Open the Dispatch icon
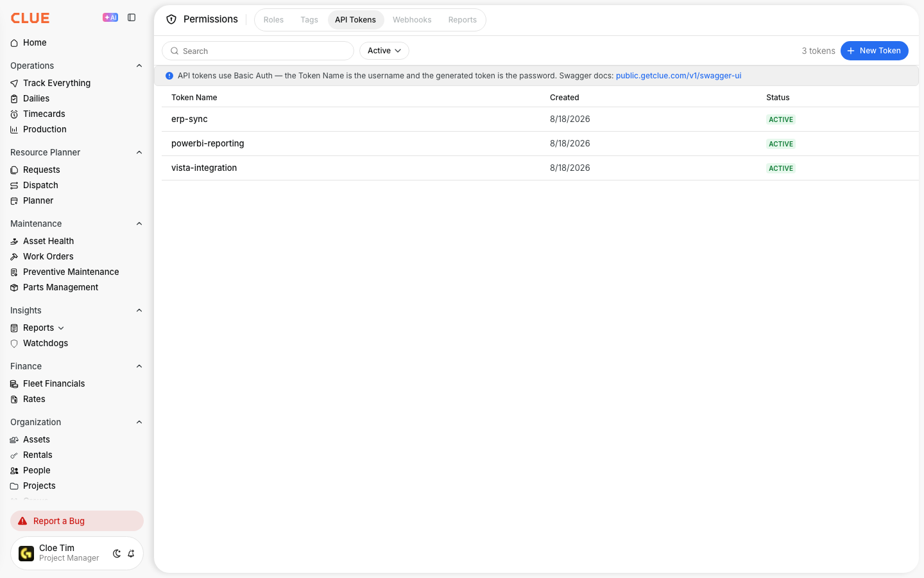This screenshot has width=924, height=578. point(14,186)
